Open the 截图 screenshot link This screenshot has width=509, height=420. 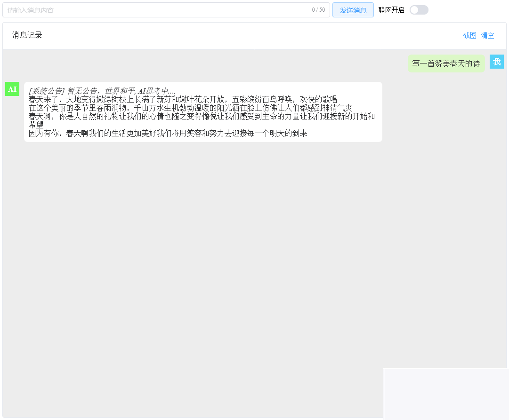click(469, 35)
